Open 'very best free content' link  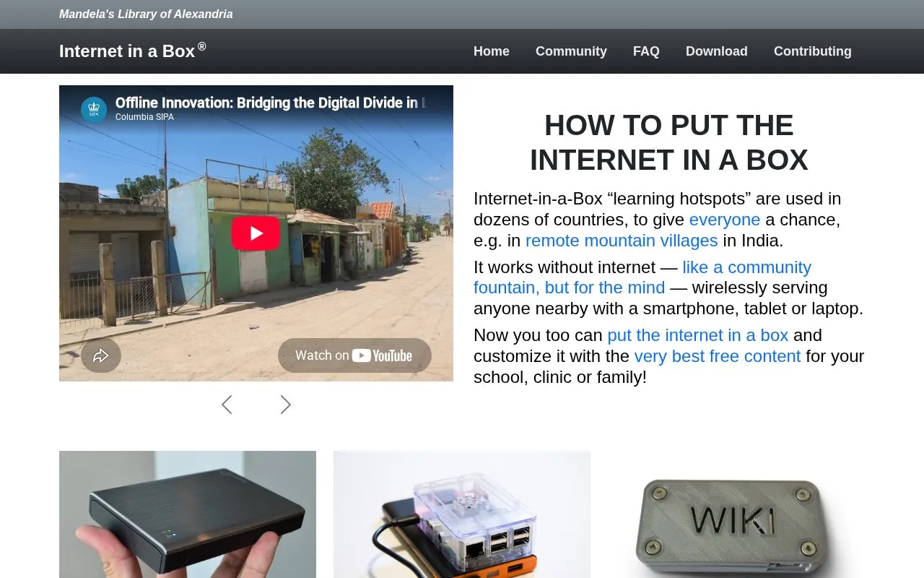(x=718, y=356)
